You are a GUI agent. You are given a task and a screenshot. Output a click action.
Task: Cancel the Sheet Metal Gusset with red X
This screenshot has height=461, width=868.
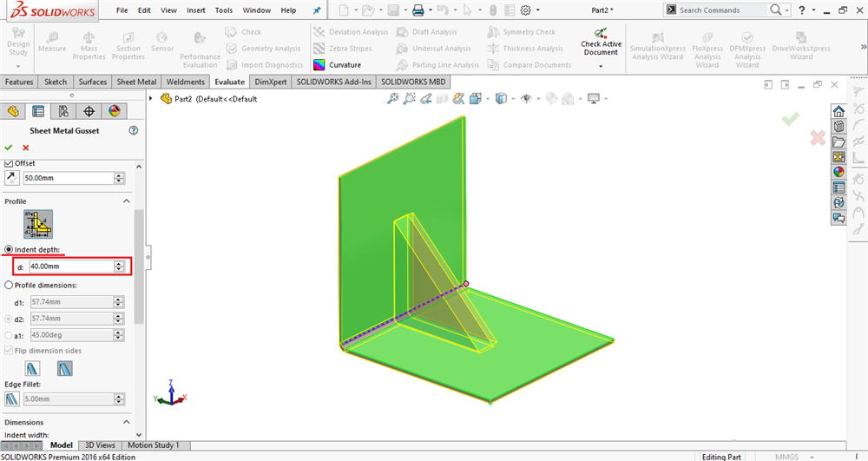25,148
